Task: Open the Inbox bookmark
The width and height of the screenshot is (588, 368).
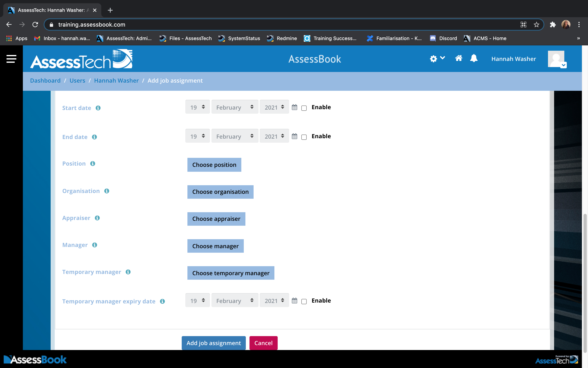Action: (62, 38)
